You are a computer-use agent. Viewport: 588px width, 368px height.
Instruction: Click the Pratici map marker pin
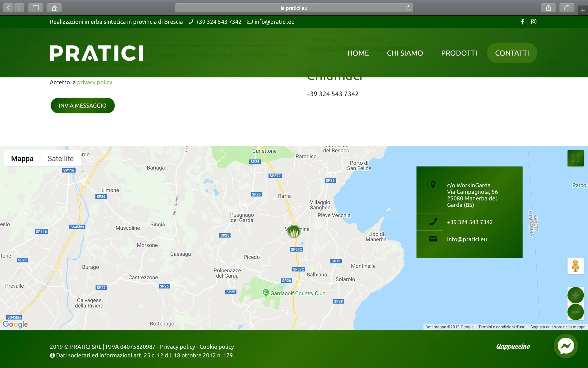[x=294, y=232]
